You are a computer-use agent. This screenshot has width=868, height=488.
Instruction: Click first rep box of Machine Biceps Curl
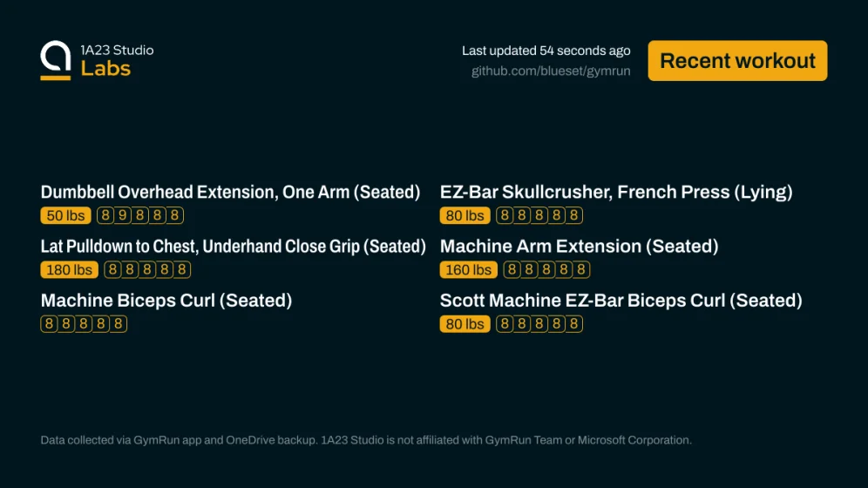[49, 324]
